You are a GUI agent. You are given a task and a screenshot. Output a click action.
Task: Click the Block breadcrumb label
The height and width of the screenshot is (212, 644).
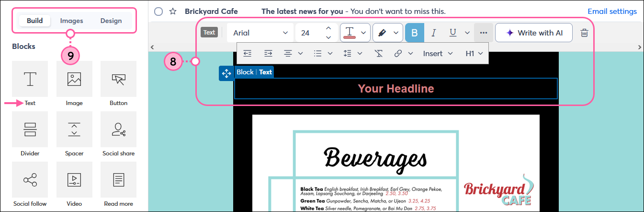coord(245,72)
